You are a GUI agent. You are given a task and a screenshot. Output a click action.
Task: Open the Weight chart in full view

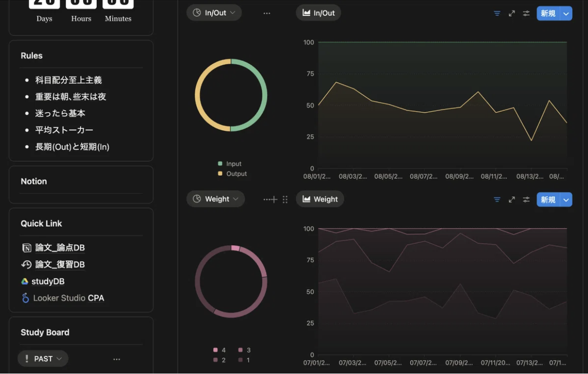tap(512, 199)
